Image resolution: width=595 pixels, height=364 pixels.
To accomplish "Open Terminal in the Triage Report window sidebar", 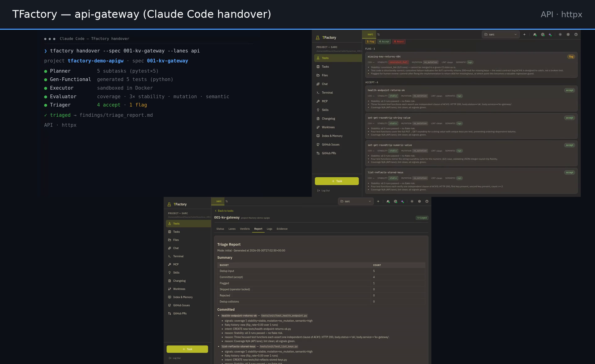I will tap(188, 257).
